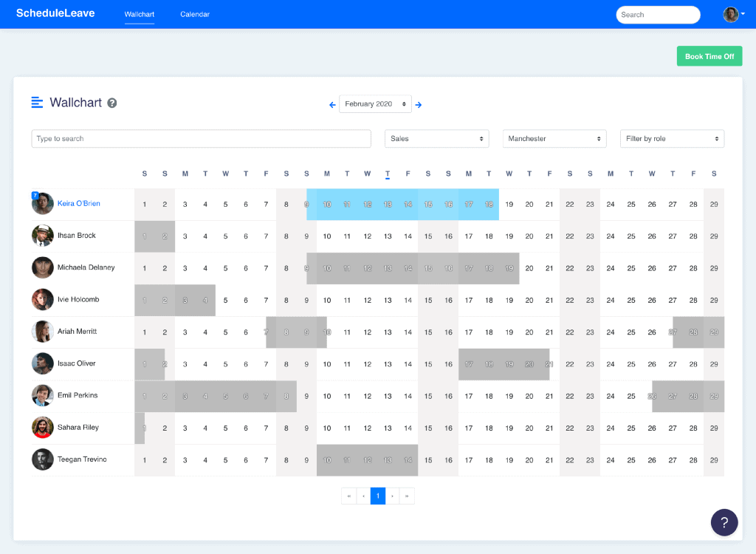Select page 1 in pagination

click(x=378, y=496)
